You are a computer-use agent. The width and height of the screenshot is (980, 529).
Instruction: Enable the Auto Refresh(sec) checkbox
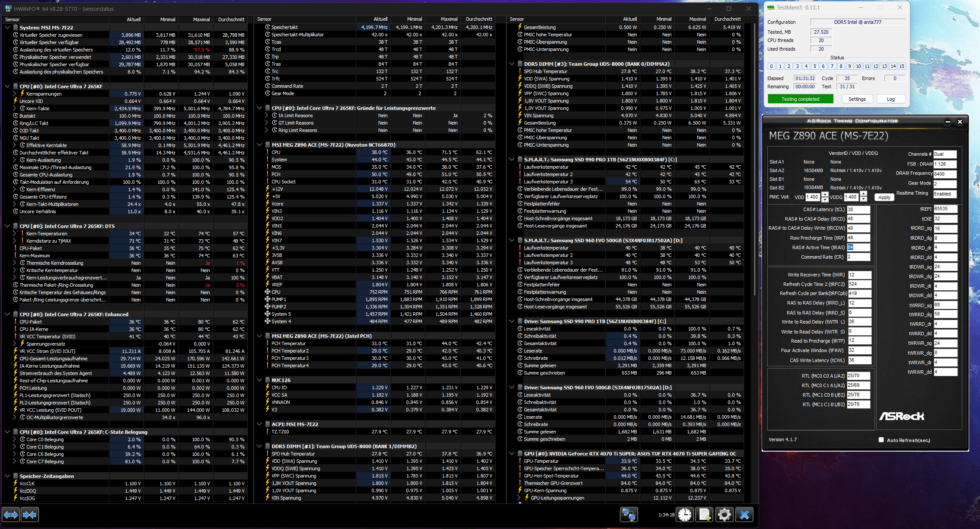pos(881,440)
